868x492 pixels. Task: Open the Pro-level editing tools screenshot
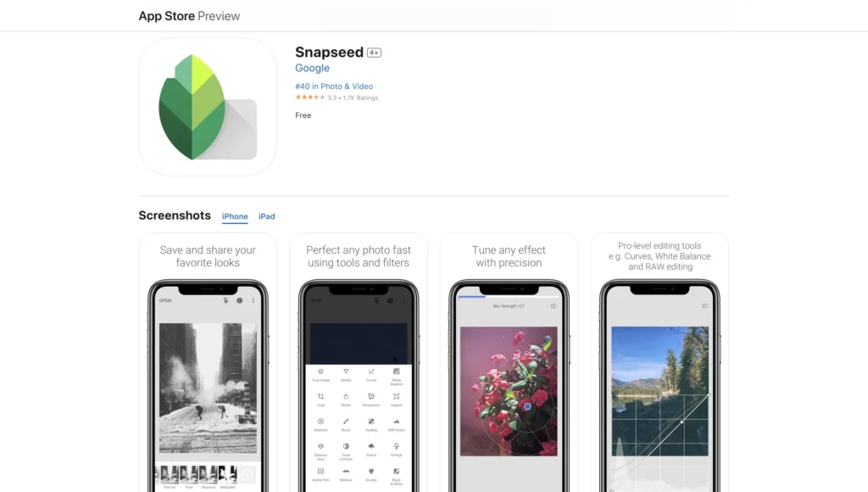point(659,362)
